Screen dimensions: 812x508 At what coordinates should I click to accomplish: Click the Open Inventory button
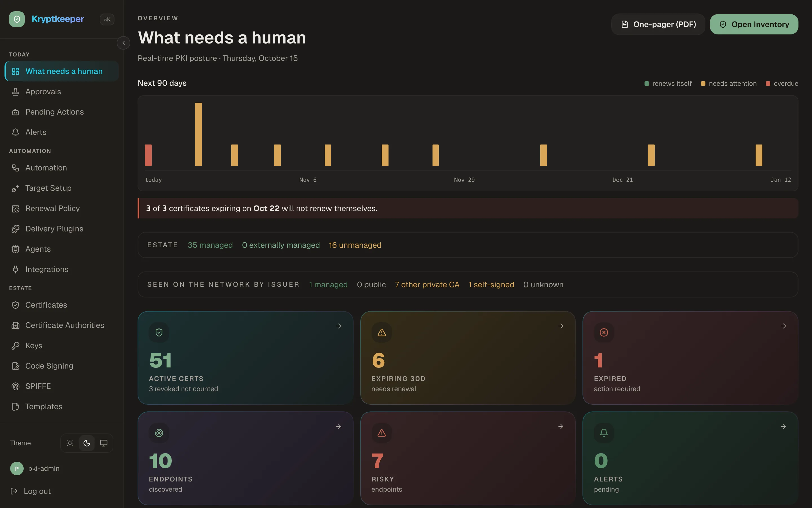coord(754,24)
